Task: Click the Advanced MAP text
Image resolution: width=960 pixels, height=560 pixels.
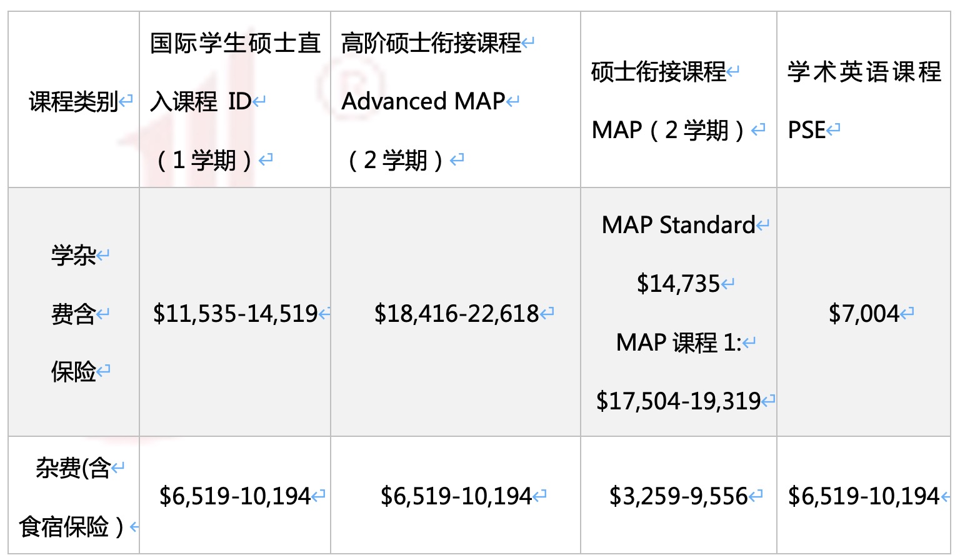Action: (423, 101)
